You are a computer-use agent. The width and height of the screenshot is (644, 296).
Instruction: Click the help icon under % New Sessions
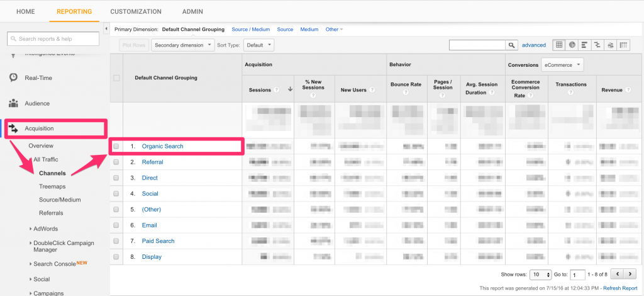pyautogui.click(x=314, y=95)
